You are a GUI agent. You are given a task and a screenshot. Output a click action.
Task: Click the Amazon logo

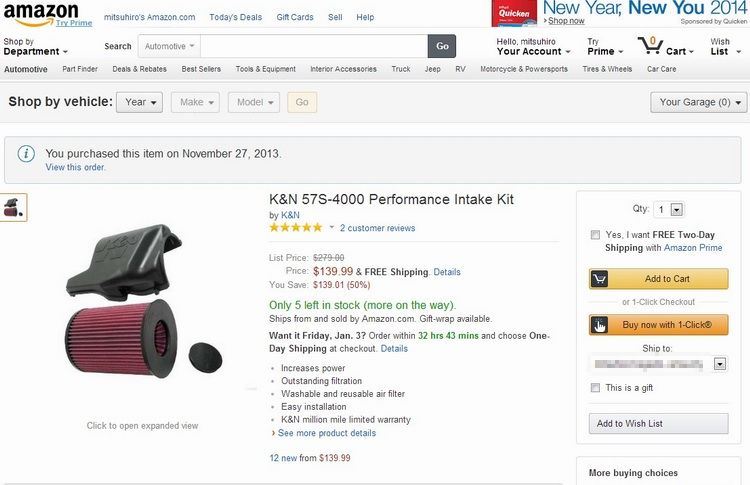[x=41, y=15]
